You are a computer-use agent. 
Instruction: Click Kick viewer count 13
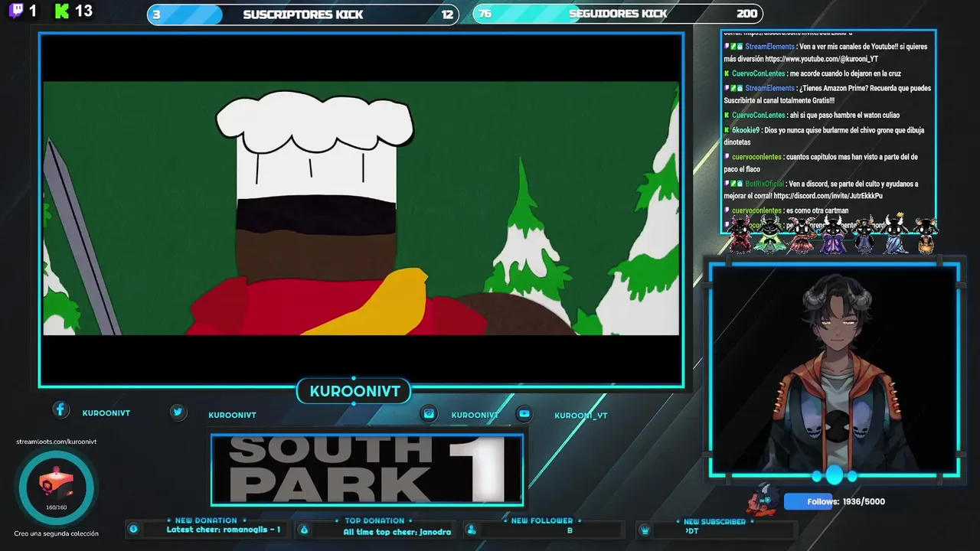pos(83,11)
